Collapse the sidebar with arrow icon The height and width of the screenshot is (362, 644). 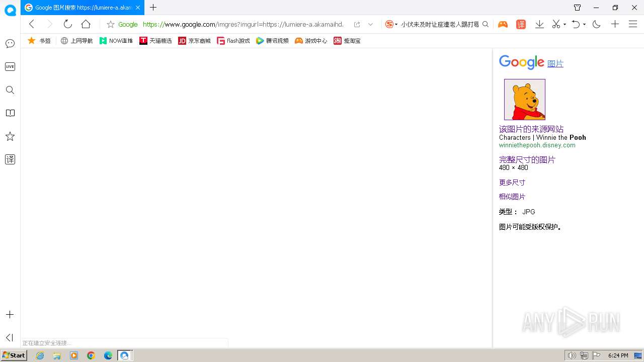pos(10,338)
